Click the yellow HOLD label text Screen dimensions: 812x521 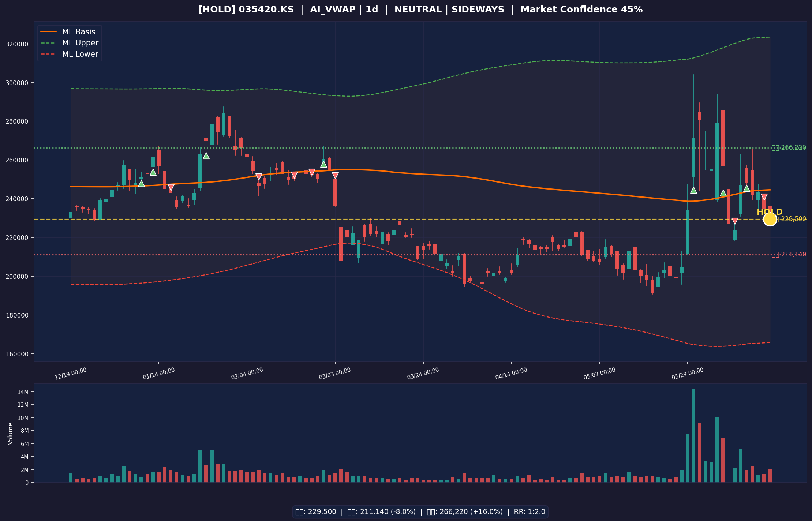(x=770, y=212)
